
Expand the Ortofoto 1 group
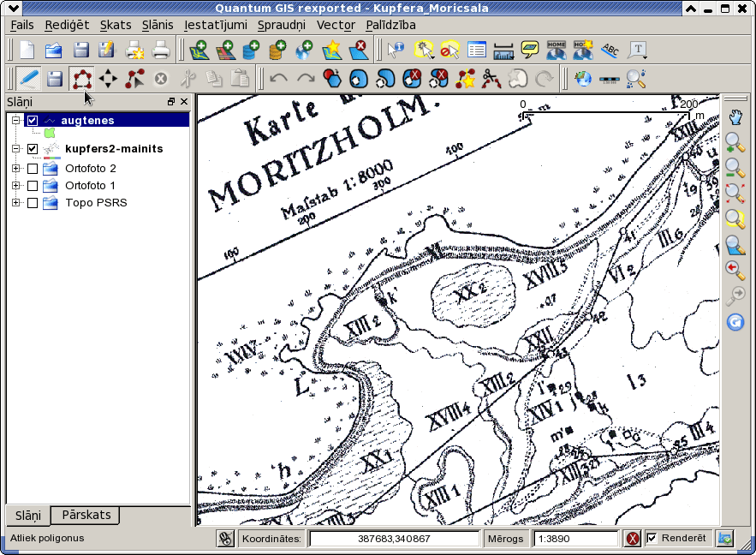[x=16, y=186]
